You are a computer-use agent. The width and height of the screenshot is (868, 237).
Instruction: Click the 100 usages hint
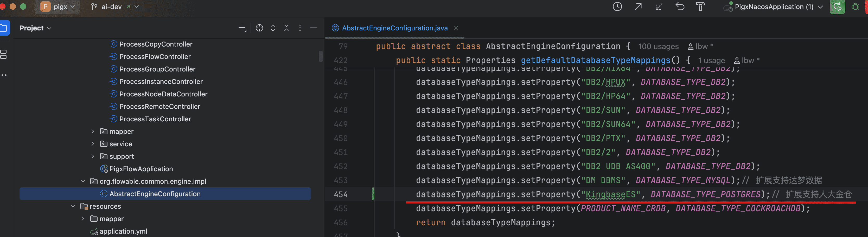click(x=658, y=47)
